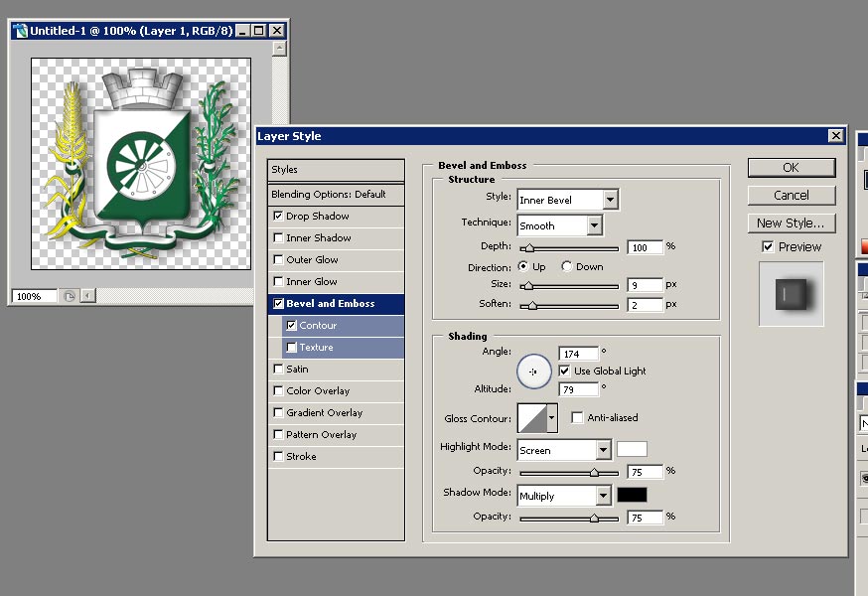The width and height of the screenshot is (868, 596).
Task: Open the Gradient Overlay style settings
Action: [324, 413]
